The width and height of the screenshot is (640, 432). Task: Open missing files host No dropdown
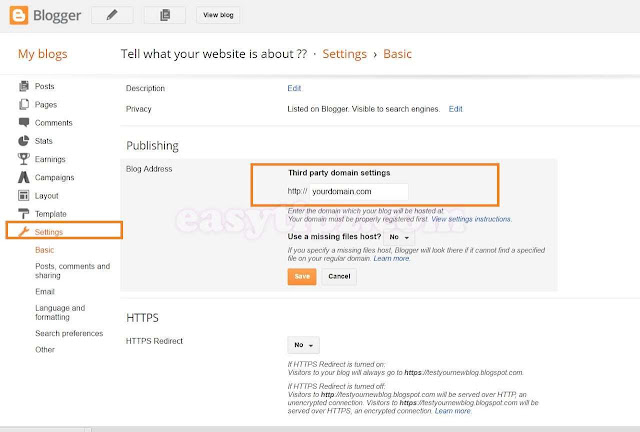(399, 237)
